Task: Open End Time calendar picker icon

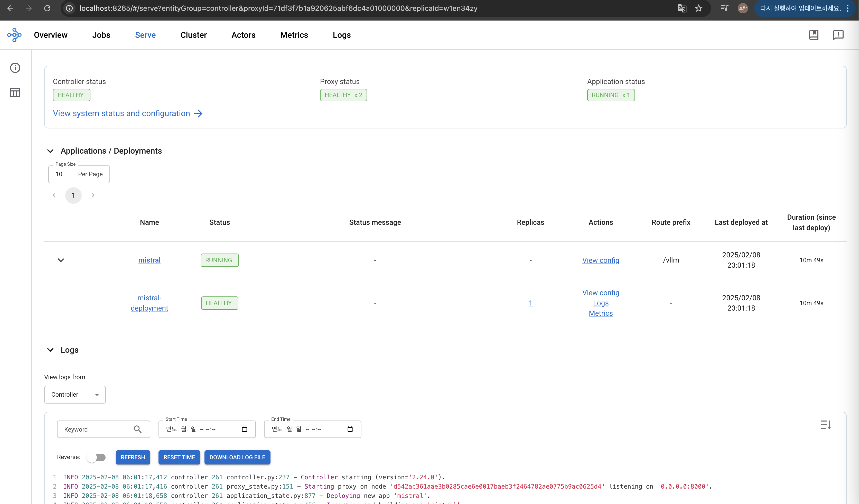Action: [x=350, y=429]
